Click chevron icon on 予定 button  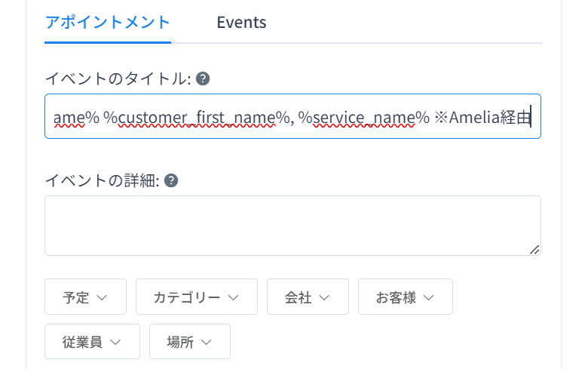[102, 297]
